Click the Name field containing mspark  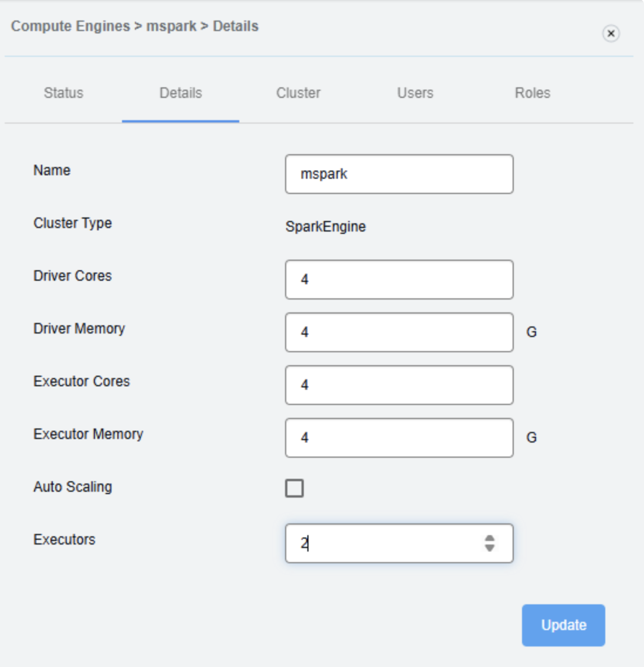pyautogui.click(x=399, y=174)
